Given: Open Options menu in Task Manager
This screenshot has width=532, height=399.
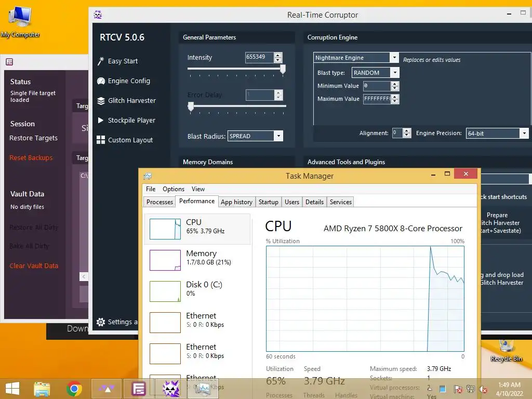Looking at the screenshot, I should point(174,189).
